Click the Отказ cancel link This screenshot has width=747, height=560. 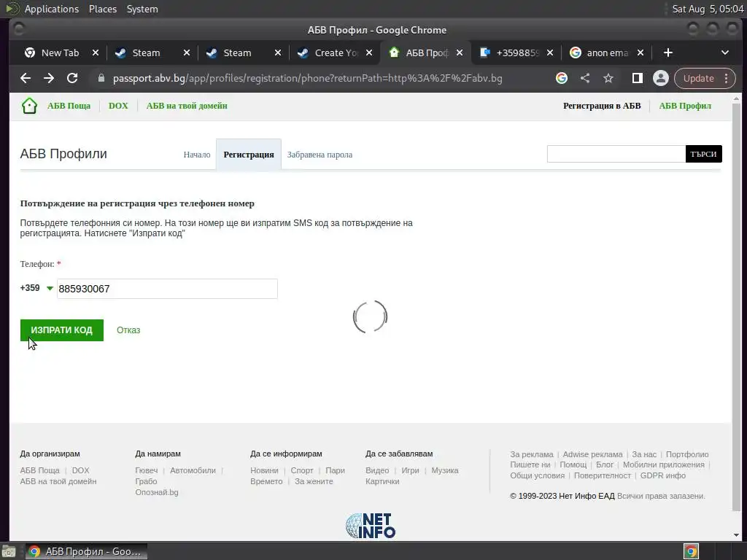(128, 330)
